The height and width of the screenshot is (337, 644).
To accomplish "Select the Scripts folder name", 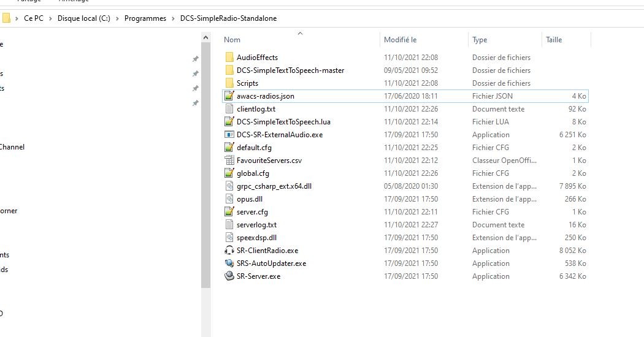I will pyautogui.click(x=247, y=83).
